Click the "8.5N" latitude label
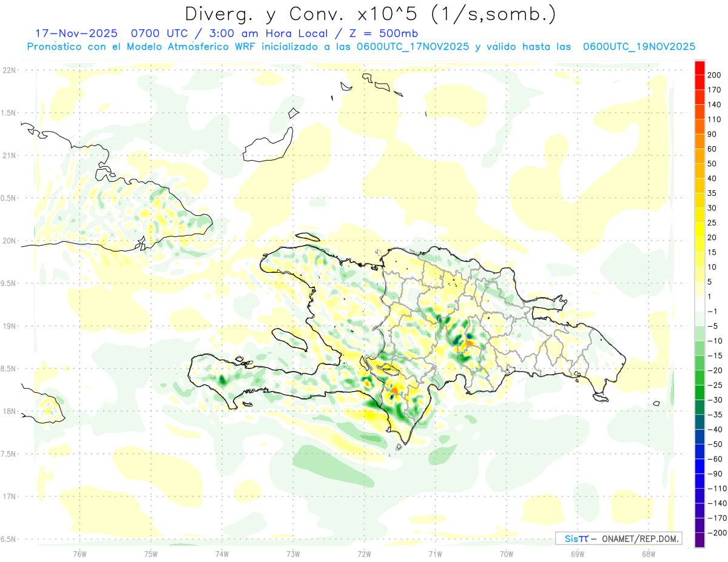The image size is (728, 562). click(8, 369)
